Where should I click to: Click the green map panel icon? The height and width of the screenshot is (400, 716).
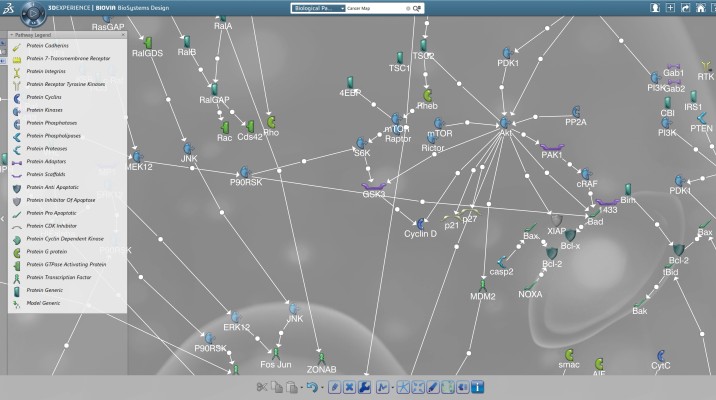pos(448,387)
